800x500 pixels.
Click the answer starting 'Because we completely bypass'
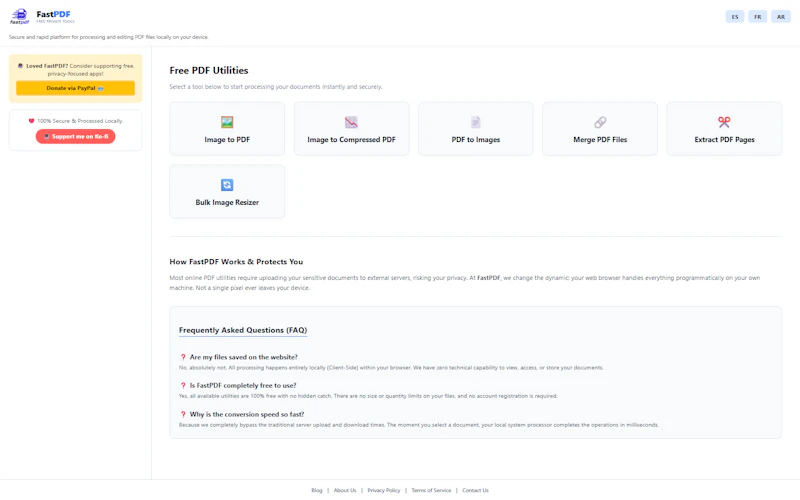[x=418, y=424]
